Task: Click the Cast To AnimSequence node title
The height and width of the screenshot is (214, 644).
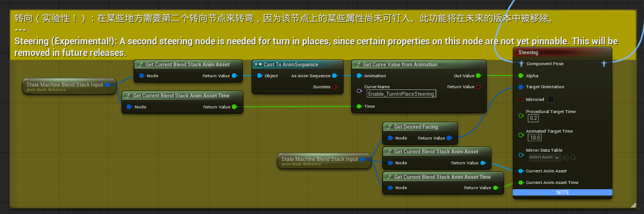Action: 291,65
